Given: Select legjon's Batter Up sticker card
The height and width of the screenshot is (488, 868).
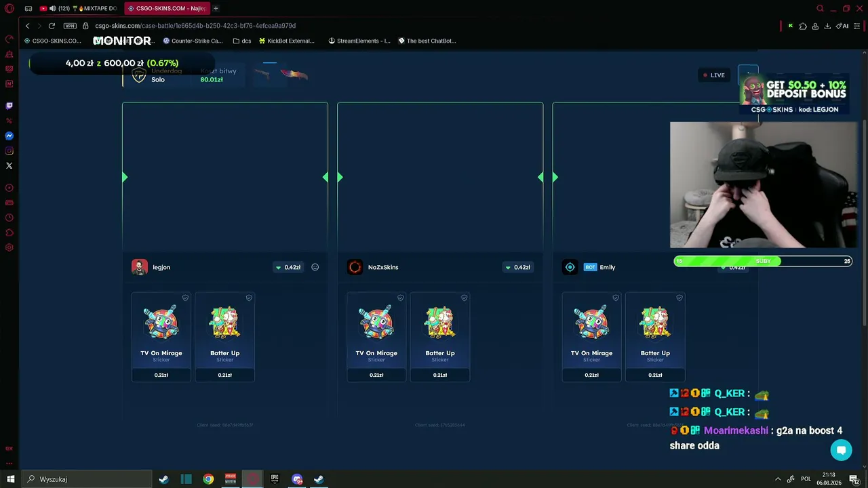Looking at the screenshot, I should click(x=225, y=337).
